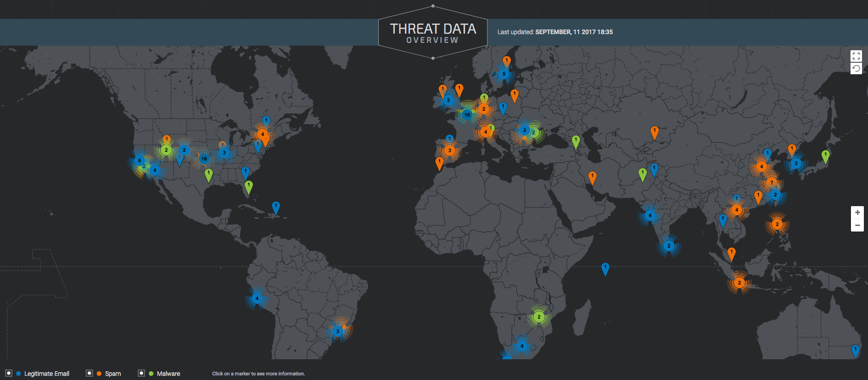Select the blue cluster marker labeled 6
Viewport: 868px width, 380px height.
[139, 160]
